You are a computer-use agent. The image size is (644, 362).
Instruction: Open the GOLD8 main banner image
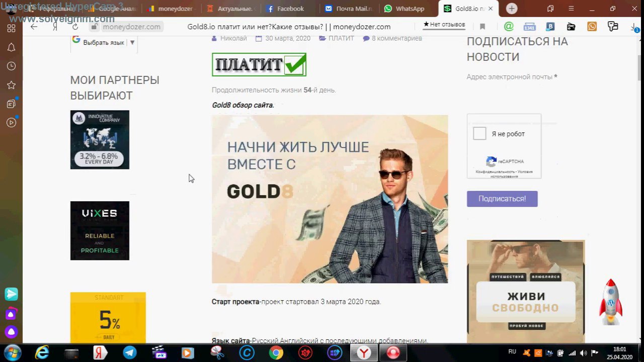[330, 199]
